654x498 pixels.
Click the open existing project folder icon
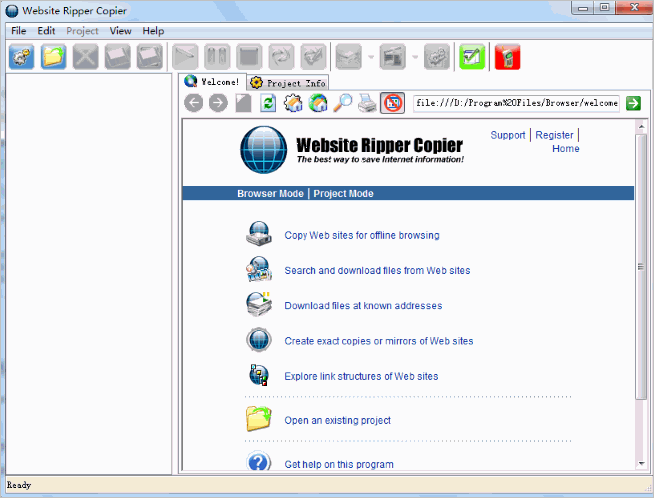pyautogui.click(x=259, y=419)
